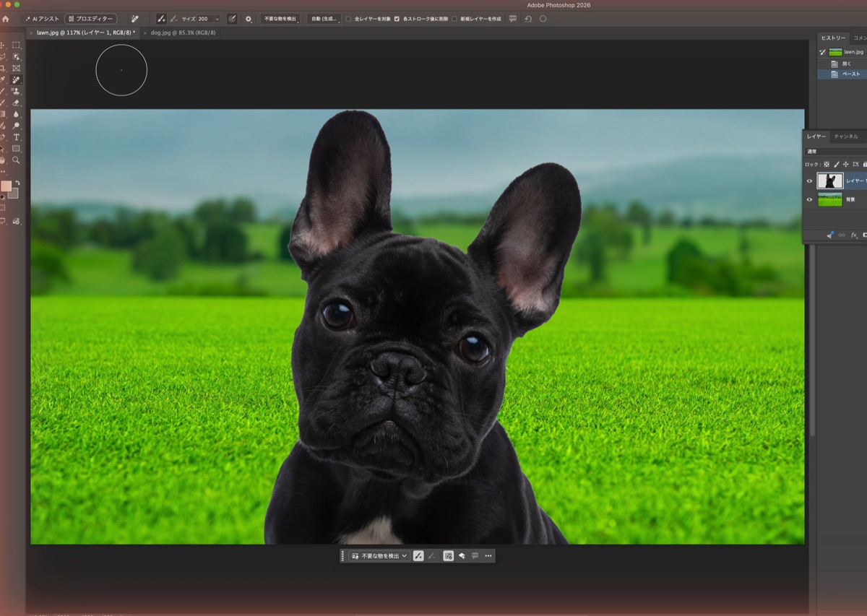Select the Type (T) tool
This screenshot has width=867, height=616.
tap(16, 137)
